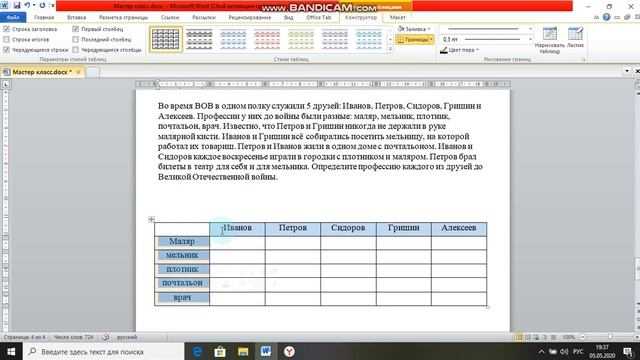
Task: Open Yandex browser from taskbar
Action: [x=289, y=351]
